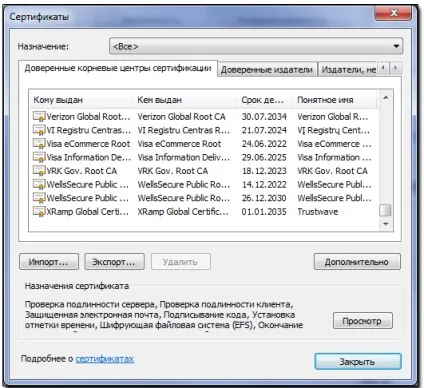
Task: Click the list scrollbar up arrow
Action: point(386,98)
